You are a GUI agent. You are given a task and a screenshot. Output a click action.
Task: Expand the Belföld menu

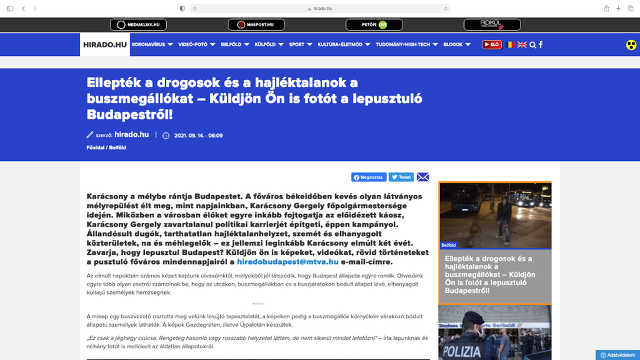[235, 44]
